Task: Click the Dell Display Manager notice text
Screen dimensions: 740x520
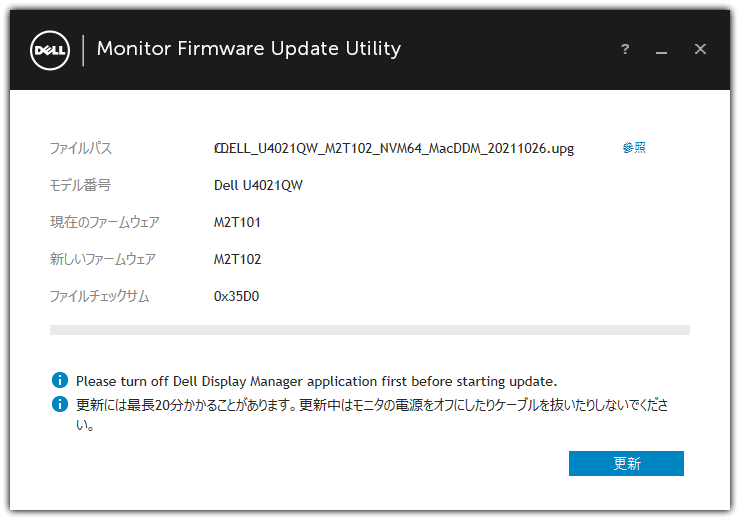Action: click(x=317, y=381)
